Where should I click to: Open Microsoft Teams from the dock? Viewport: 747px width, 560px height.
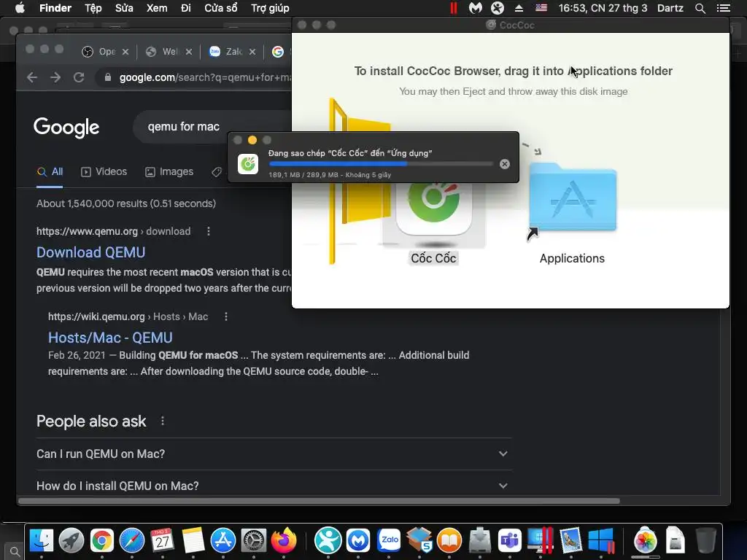coord(510,540)
